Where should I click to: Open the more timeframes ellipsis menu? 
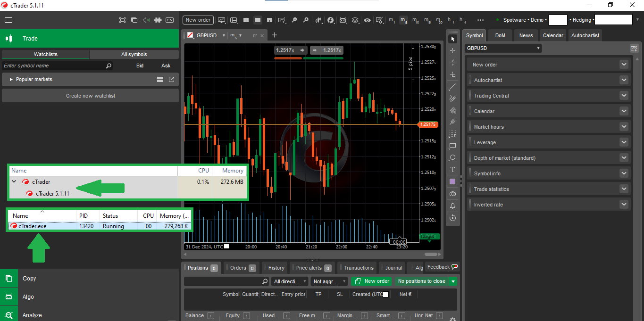tap(480, 20)
